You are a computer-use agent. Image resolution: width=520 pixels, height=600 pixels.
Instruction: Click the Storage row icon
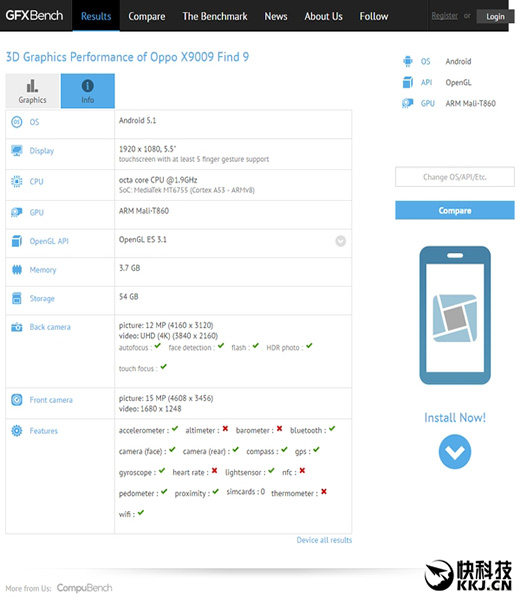pos(16,298)
